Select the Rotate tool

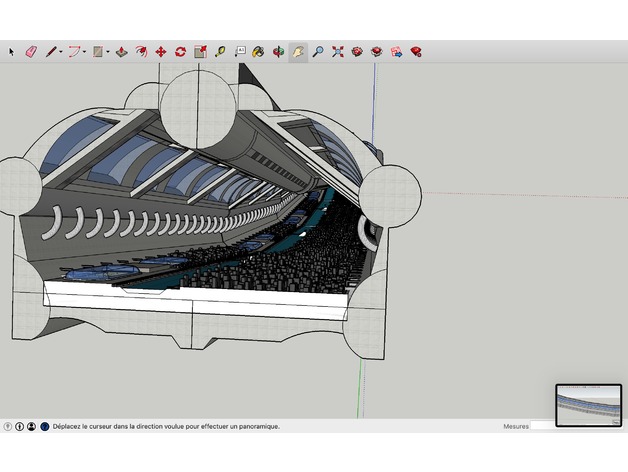pos(180,51)
